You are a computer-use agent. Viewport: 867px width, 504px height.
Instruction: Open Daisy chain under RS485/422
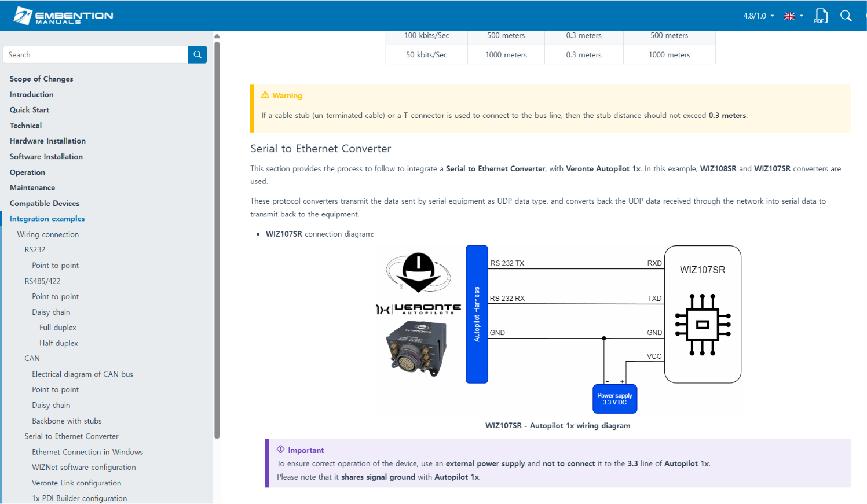(51, 312)
